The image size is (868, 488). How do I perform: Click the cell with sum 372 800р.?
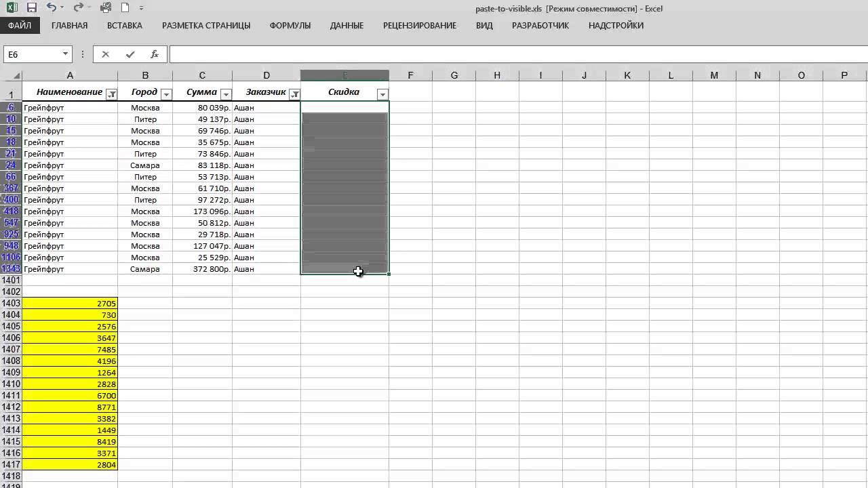point(202,269)
